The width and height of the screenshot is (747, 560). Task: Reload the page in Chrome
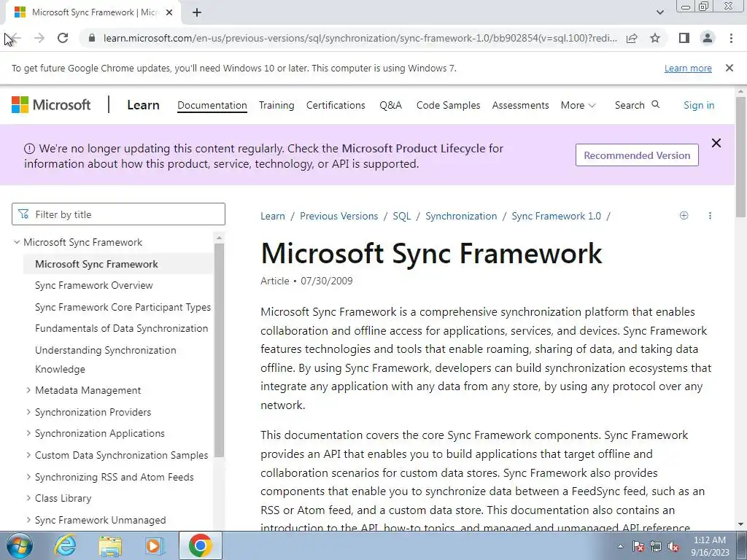(63, 38)
